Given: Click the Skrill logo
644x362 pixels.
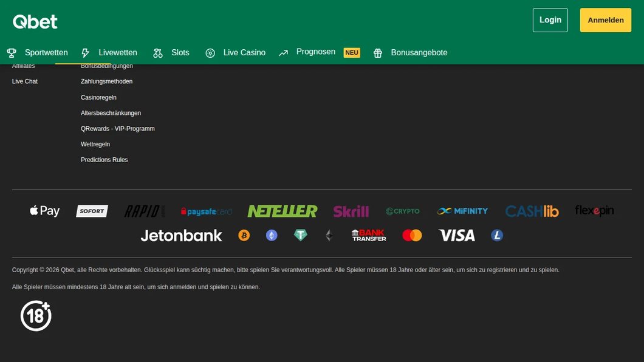Looking at the screenshot, I should coord(351,211).
